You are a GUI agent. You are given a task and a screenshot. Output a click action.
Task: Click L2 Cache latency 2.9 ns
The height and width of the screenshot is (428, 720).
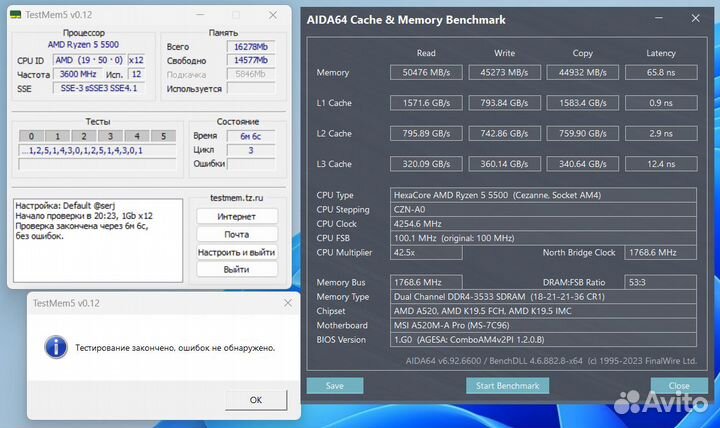[661, 134]
